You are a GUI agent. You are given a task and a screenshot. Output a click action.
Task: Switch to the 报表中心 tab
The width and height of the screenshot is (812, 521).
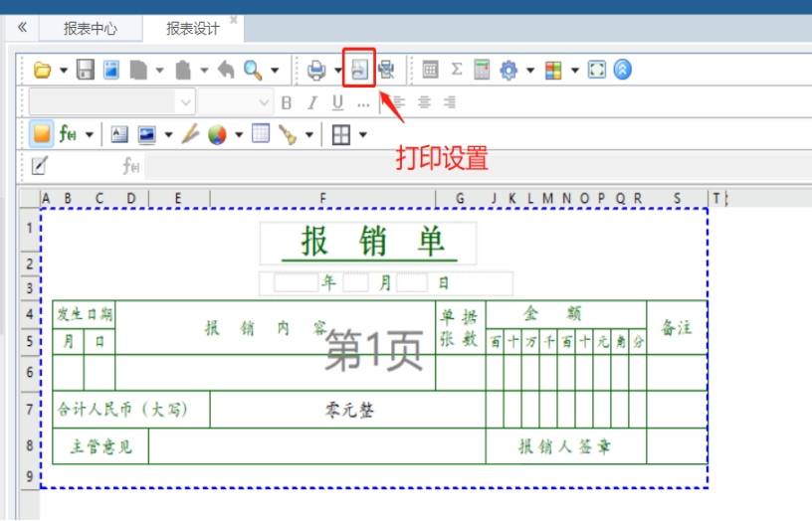click(91, 28)
